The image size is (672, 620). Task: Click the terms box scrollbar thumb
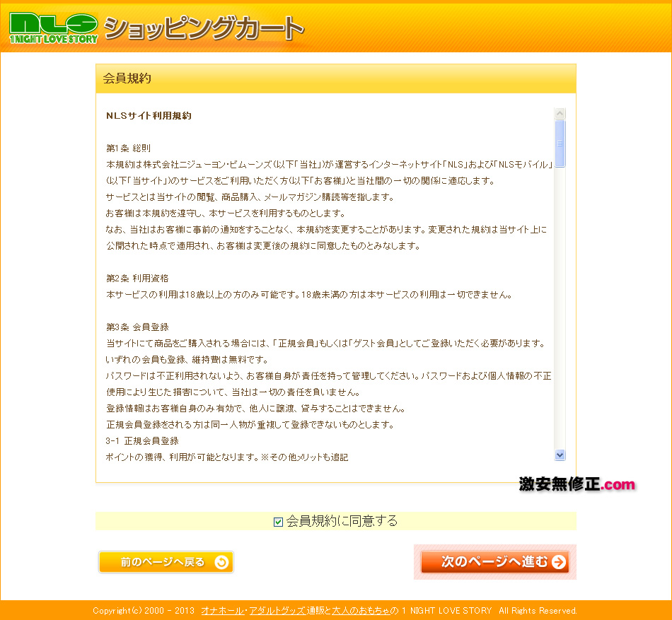[560, 144]
